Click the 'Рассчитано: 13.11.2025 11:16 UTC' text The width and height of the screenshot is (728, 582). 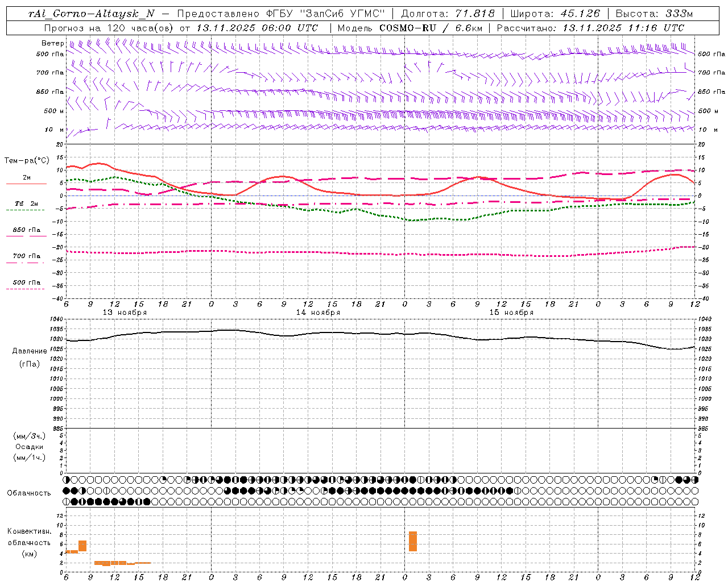[x=590, y=28]
